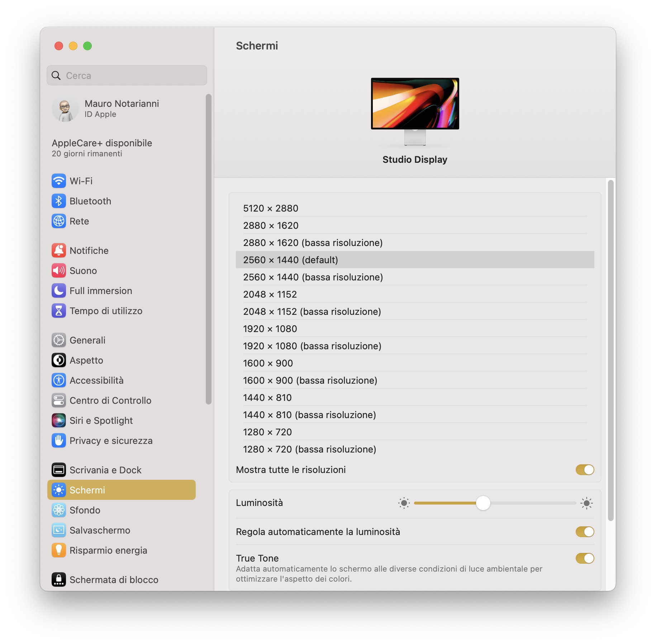Image resolution: width=656 pixels, height=644 pixels.
Task: Select 2880 × 1620 (bassa risoluzione)
Action: click(415, 243)
